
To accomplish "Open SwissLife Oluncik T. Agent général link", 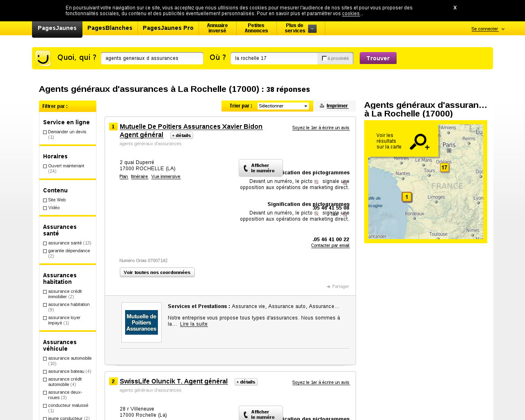I will pos(173,381).
